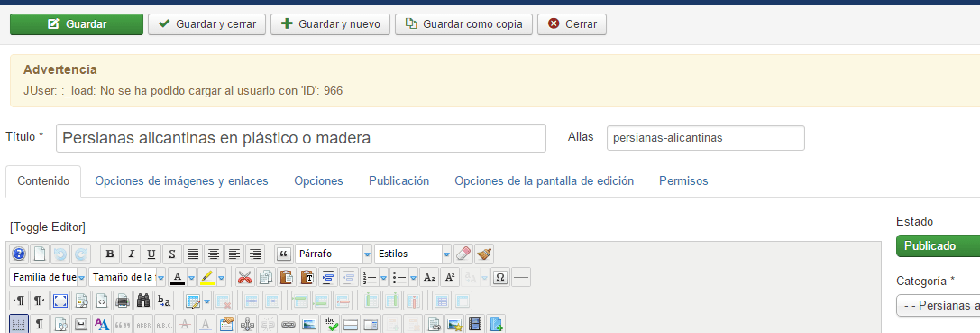980x333 pixels.
Task: Open the source code view
Action: click(102, 301)
